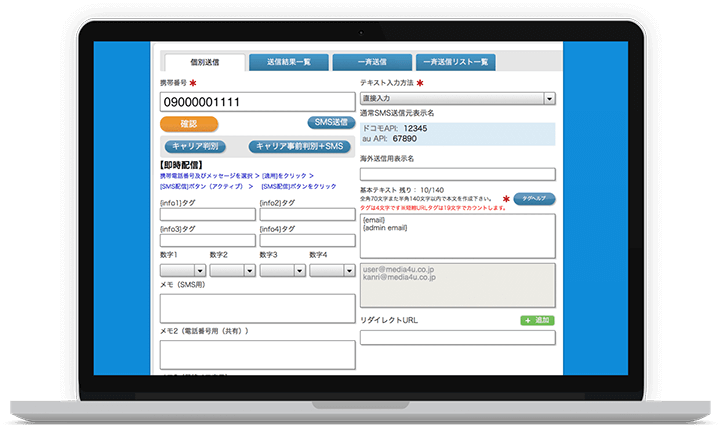Click the 【即時配信】 heading text
Image resolution: width=720 pixels, height=428 pixels.
(181, 165)
